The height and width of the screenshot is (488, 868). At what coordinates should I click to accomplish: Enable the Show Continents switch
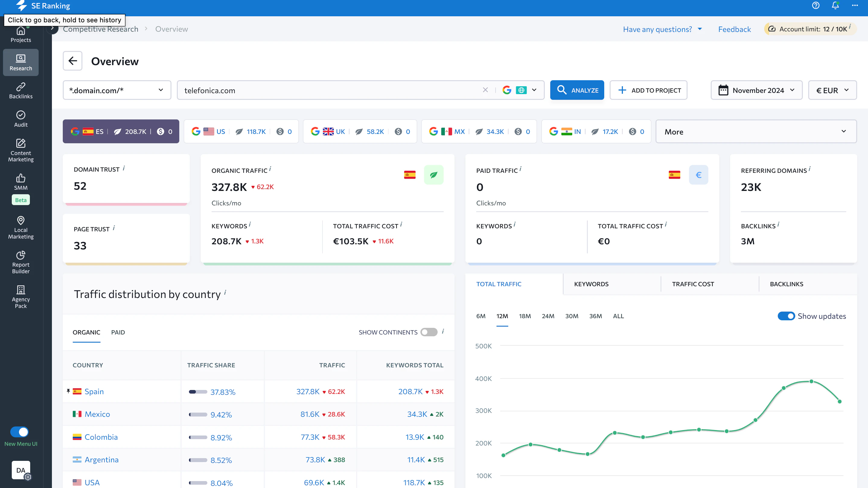(429, 332)
